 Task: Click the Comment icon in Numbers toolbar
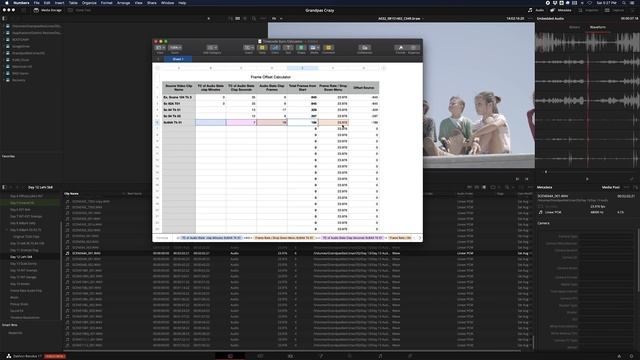click(328, 49)
